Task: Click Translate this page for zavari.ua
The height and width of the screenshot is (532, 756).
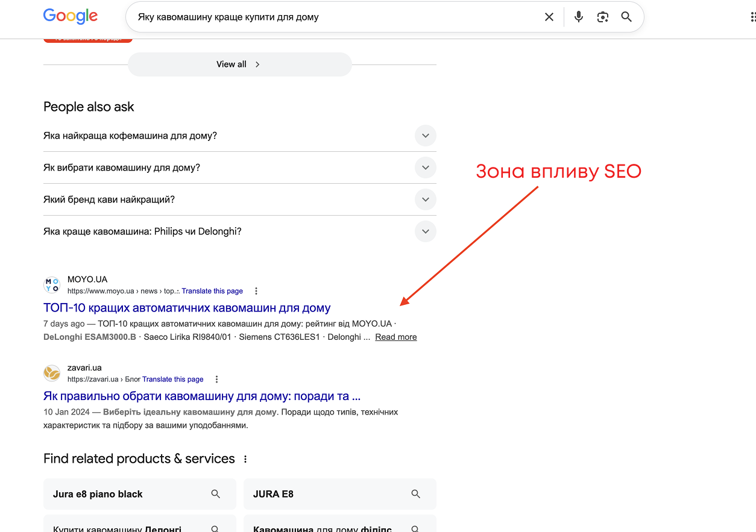Action: 173,380
